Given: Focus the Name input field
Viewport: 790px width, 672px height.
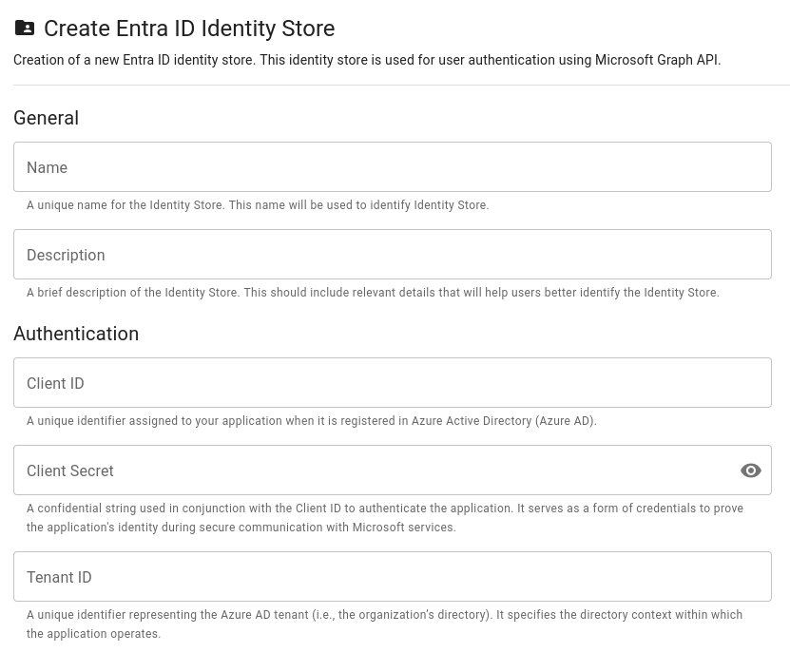Looking at the screenshot, I should click(x=392, y=167).
